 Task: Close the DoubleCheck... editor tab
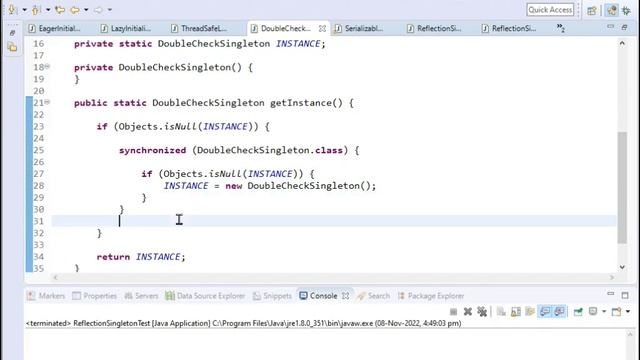(322, 29)
